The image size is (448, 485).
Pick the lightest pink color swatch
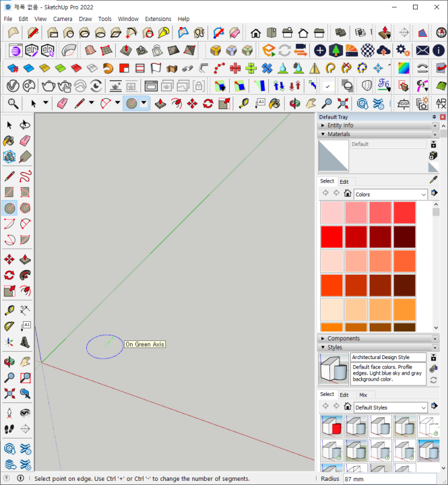pyautogui.click(x=332, y=213)
